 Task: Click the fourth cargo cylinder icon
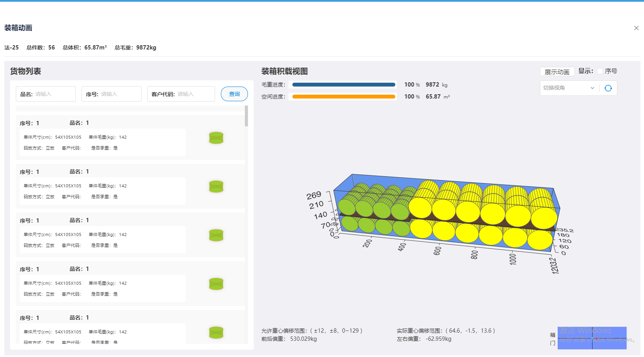click(x=216, y=284)
